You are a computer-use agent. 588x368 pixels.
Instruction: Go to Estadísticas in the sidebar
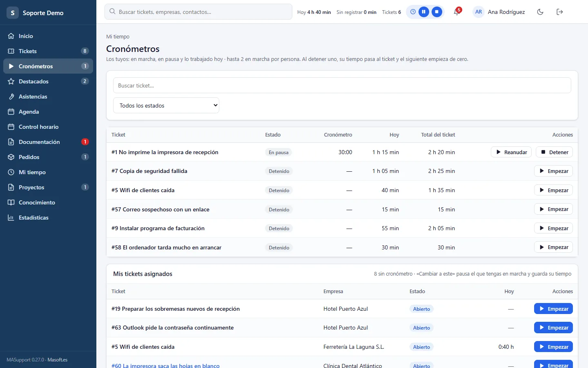pyautogui.click(x=48, y=218)
